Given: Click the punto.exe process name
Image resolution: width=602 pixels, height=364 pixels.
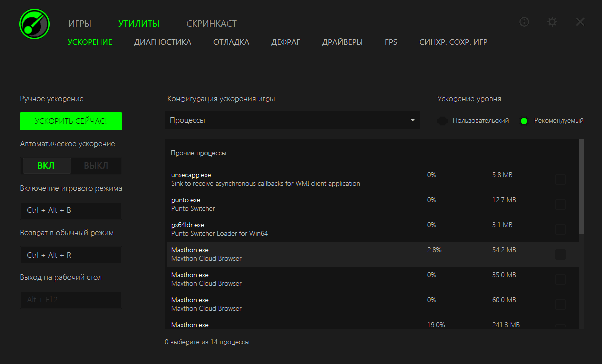Looking at the screenshot, I should (x=186, y=200).
